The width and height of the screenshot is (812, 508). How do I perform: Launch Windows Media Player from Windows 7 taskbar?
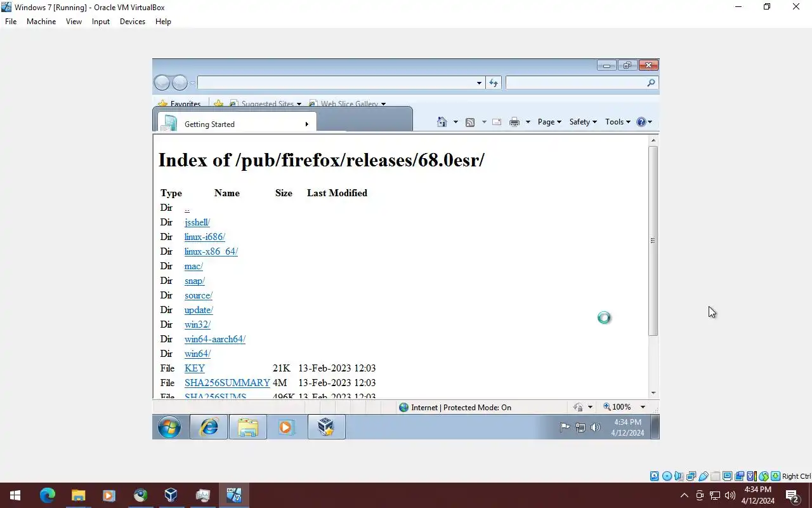(286, 427)
